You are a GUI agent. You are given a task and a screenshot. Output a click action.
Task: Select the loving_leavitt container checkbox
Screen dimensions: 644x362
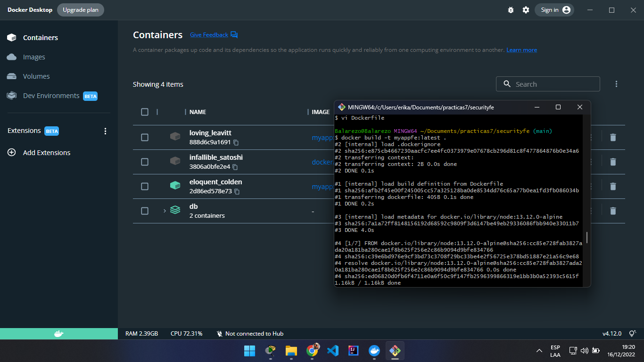(x=144, y=137)
